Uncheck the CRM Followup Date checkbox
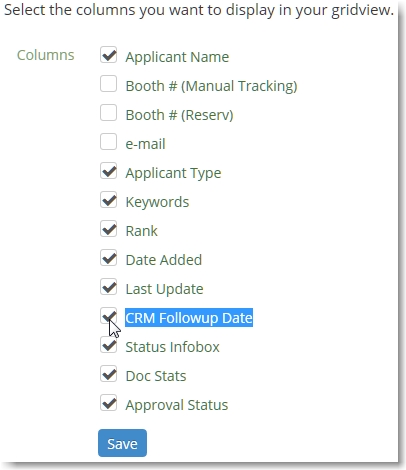The image size is (406, 470). pos(108,316)
